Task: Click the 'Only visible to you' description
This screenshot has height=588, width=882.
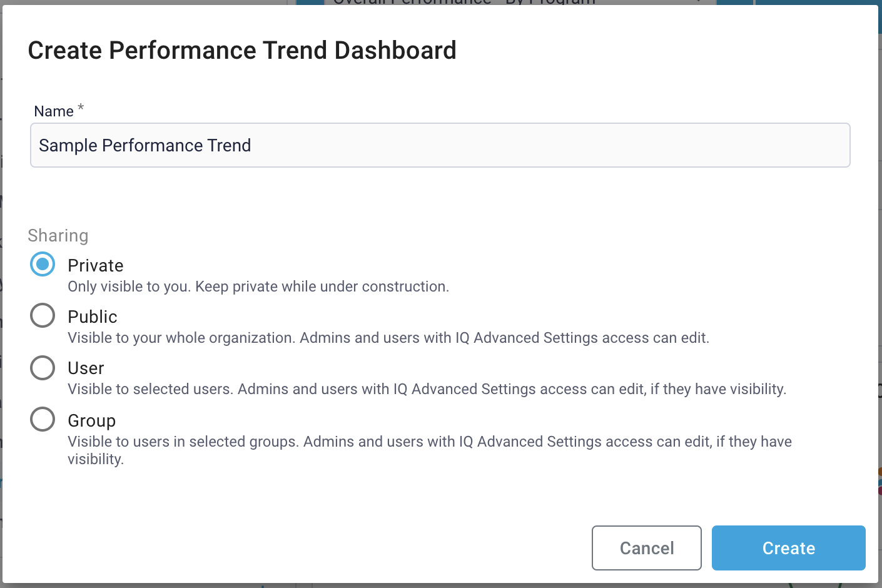Action: pos(258,286)
